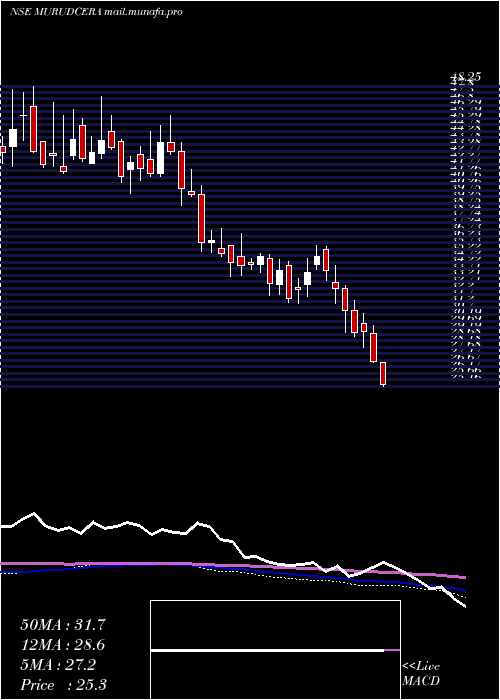Click the <<Live MACD label
This screenshot has width=500, height=700.
(421, 674)
